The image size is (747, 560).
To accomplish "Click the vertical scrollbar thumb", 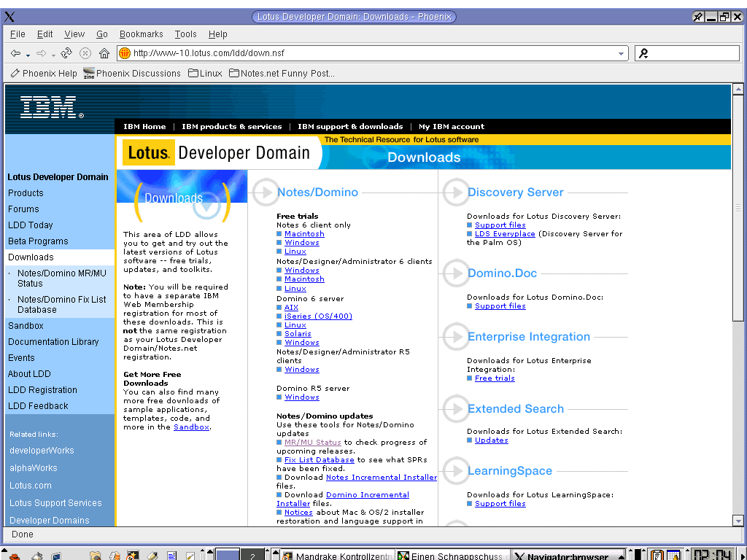I will click(x=738, y=208).
